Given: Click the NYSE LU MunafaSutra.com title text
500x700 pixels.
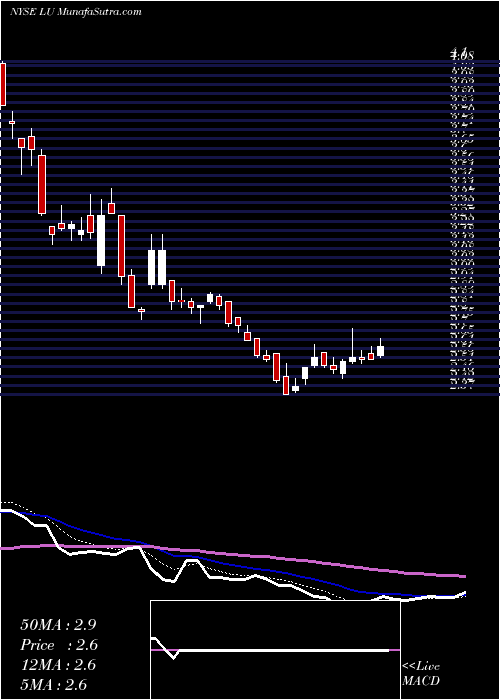Looking at the screenshot, I should tap(75, 12).
